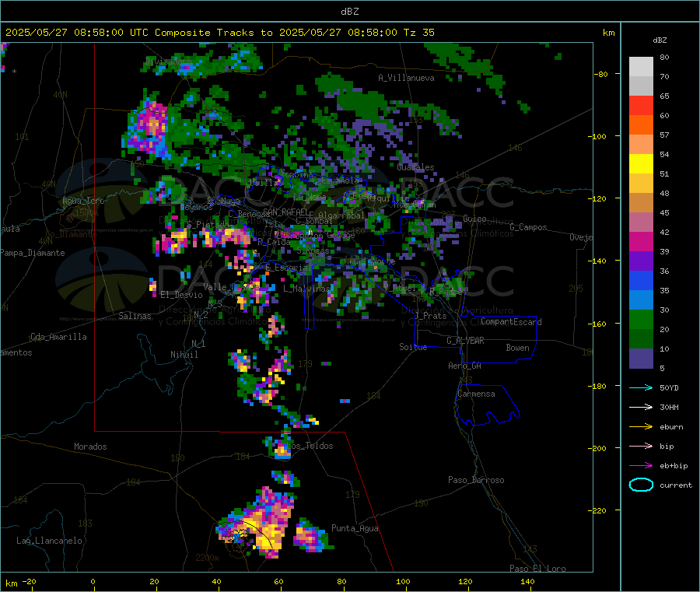Click the 'E_Escorial' map label
Screen dimensions: 700x592
coord(289,268)
